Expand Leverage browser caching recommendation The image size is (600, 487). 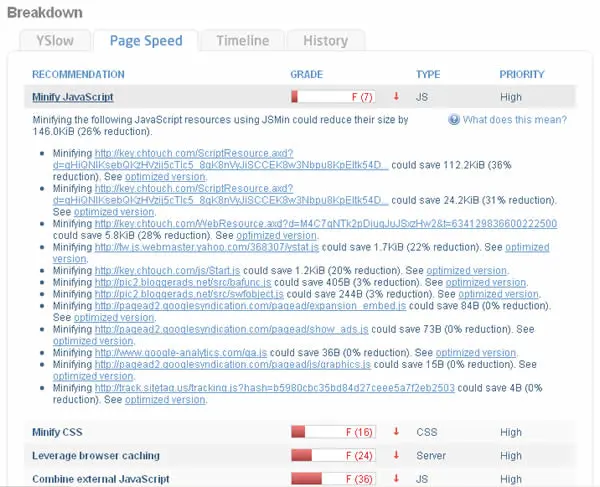(96, 456)
